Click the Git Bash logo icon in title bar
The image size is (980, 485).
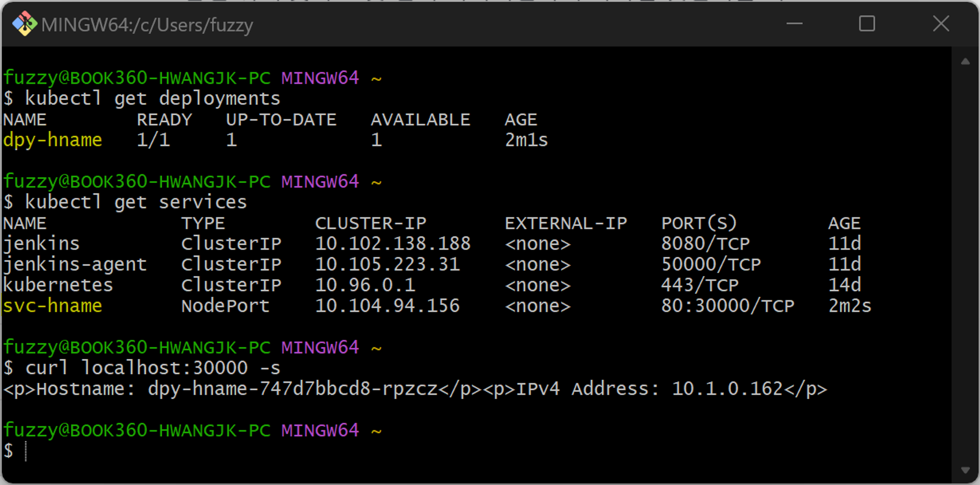click(24, 24)
